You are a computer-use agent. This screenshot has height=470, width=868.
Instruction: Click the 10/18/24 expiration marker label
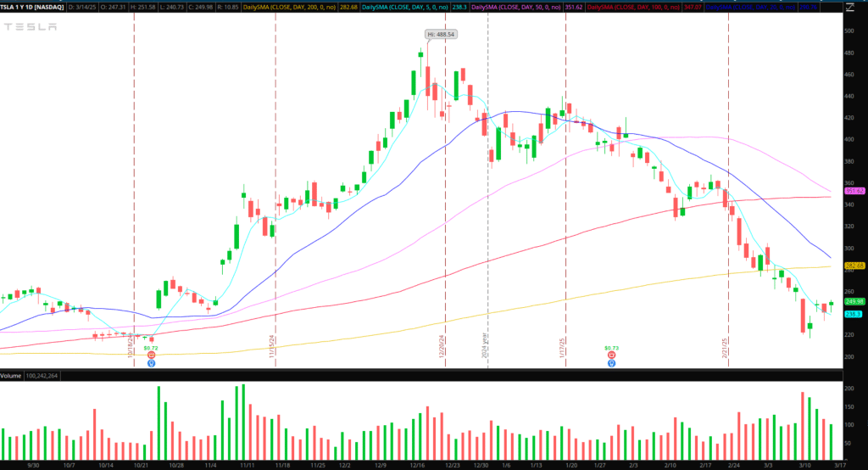[130, 345]
